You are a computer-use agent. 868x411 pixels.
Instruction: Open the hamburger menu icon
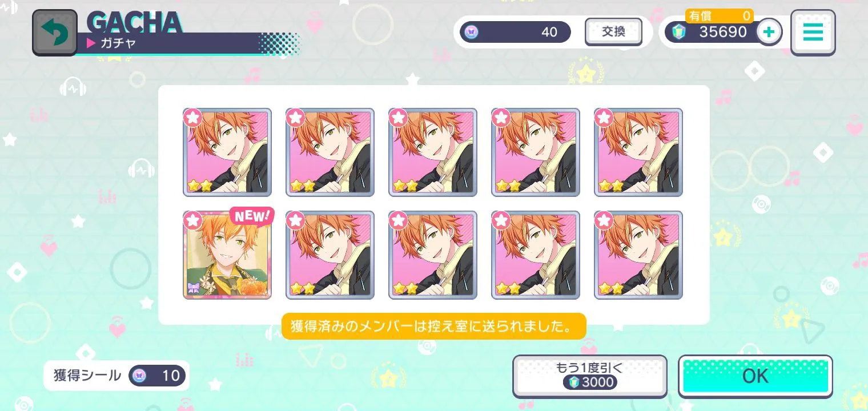[x=813, y=32]
